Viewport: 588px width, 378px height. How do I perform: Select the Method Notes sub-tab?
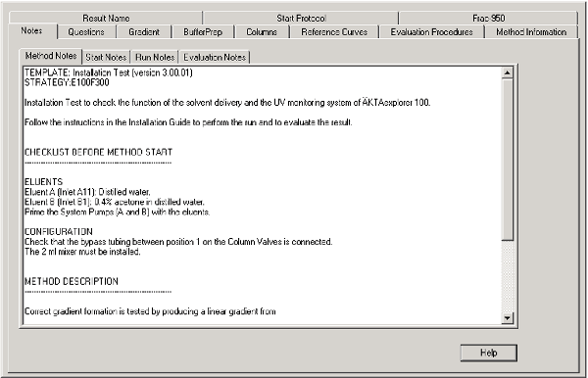click(51, 56)
